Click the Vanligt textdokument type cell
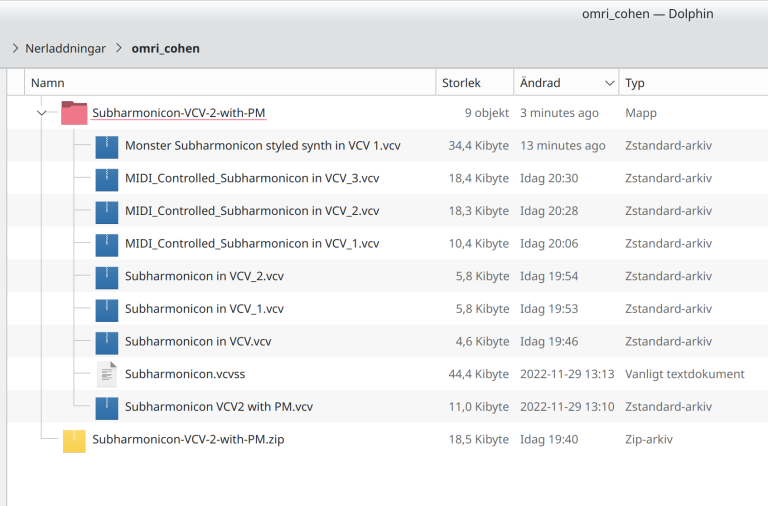Viewport: 768px width, 506px height. point(685,374)
